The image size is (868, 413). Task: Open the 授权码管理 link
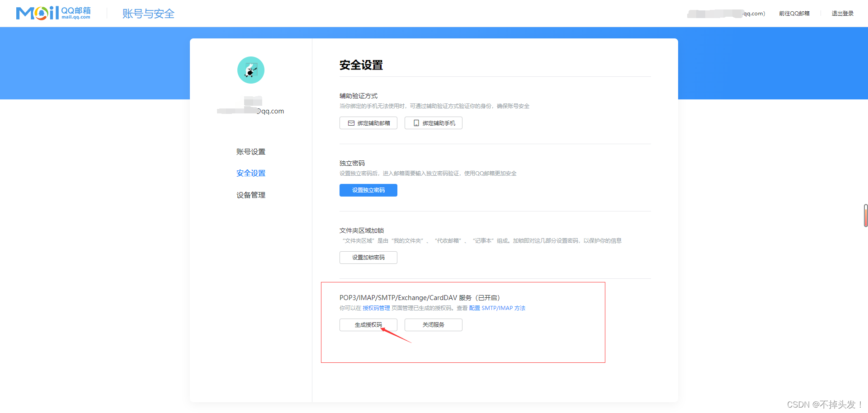376,308
